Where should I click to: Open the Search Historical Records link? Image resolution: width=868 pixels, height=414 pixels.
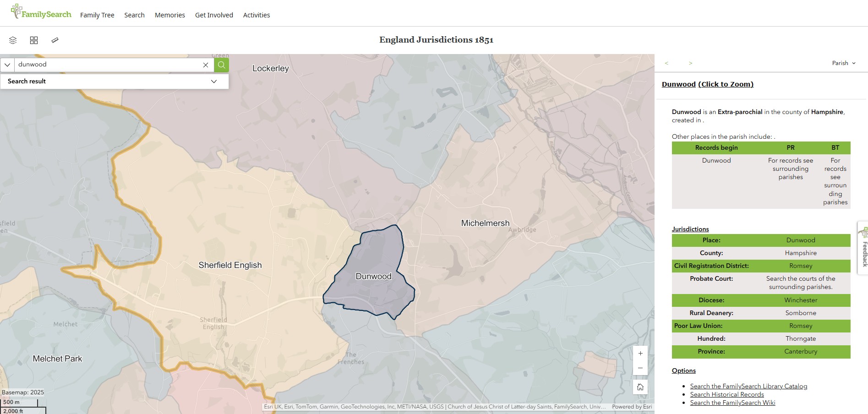(726, 394)
